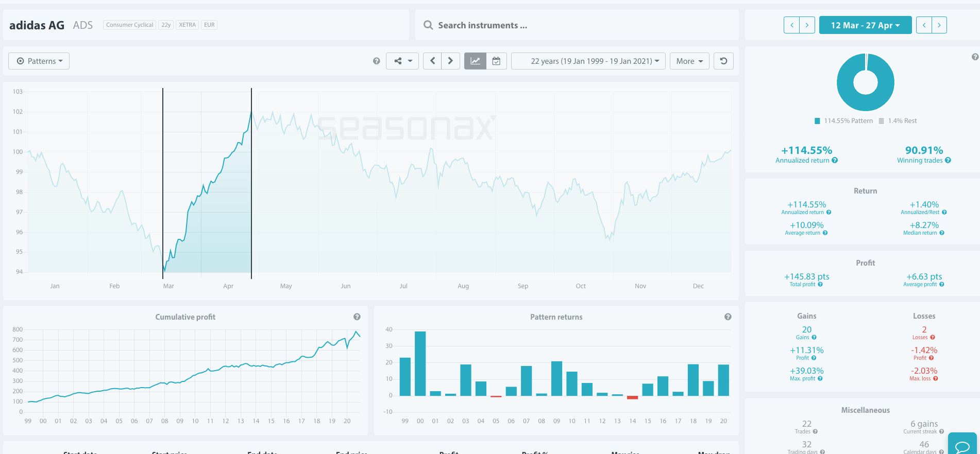Viewport: 980px width, 454px height.
Task: Click the -2.03% max loss value
Action: pos(924,371)
